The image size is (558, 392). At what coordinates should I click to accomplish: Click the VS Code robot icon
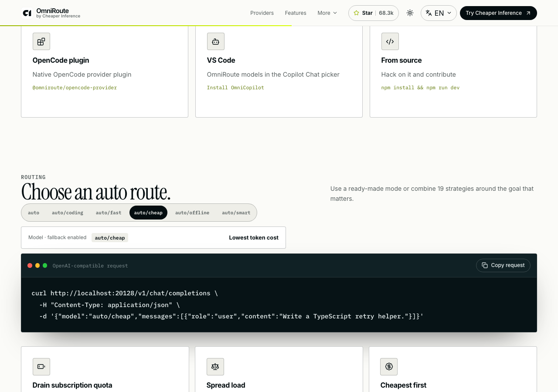[x=216, y=41]
